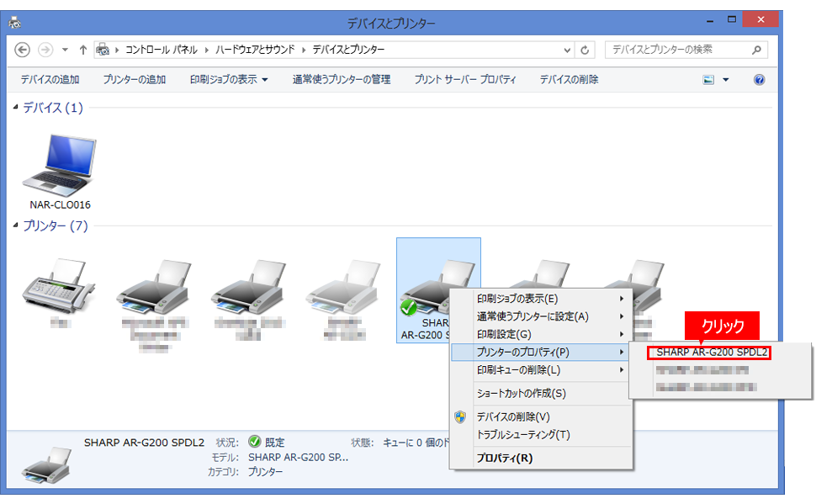Image resolution: width=816 pixels, height=504 pixels.
Task: Click the search magnifier icon
Action: 756,50
